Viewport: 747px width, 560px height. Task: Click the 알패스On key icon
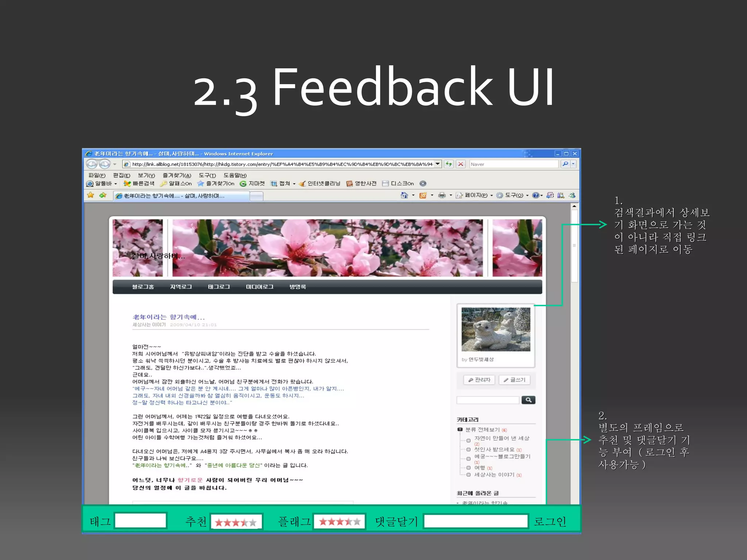click(x=164, y=184)
